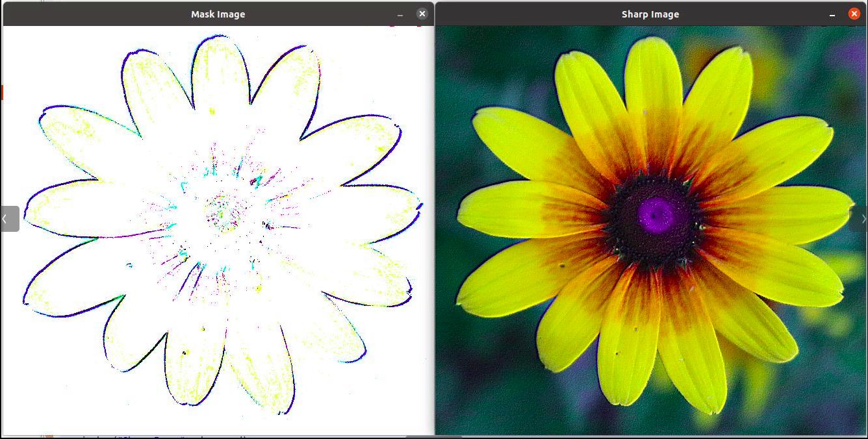868x439 pixels.
Task: Focus the Mask Image title text
Action: point(218,14)
